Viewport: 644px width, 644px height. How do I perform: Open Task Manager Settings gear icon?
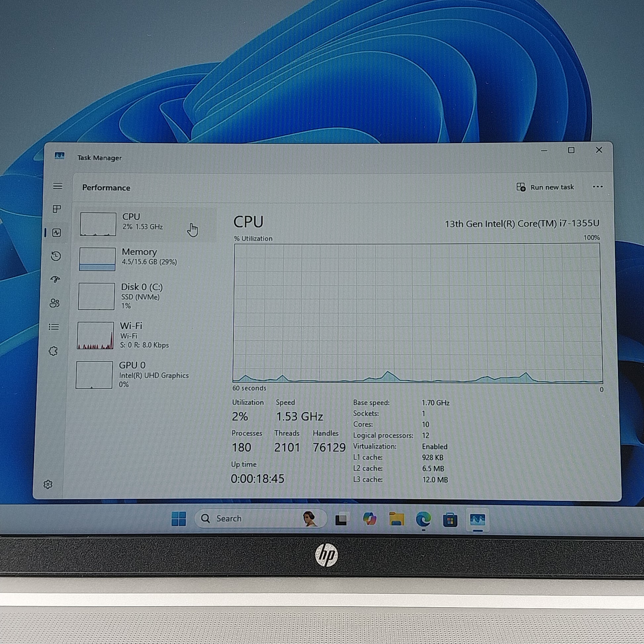48,484
